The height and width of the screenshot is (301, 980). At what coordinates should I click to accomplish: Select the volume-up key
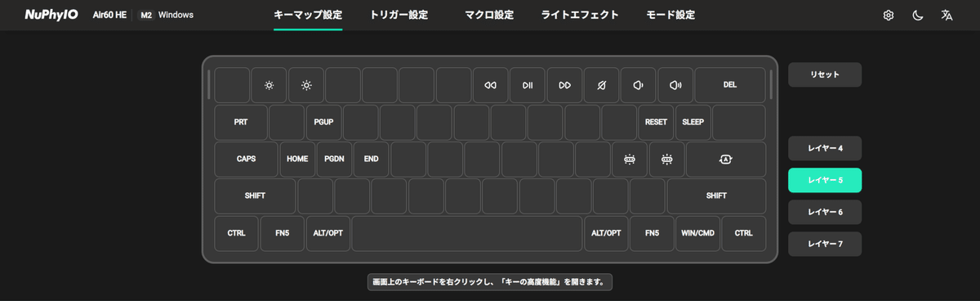tap(675, 85)
